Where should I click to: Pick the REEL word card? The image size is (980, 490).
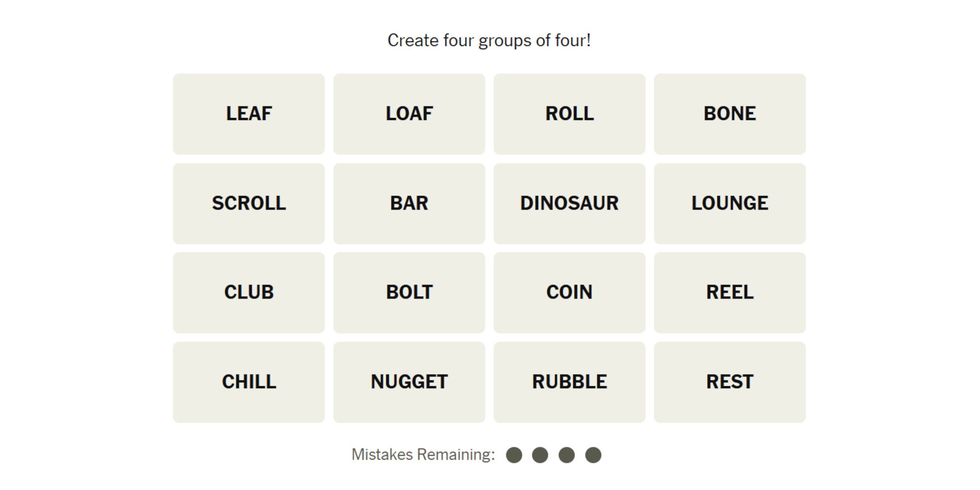click(730, 293)
